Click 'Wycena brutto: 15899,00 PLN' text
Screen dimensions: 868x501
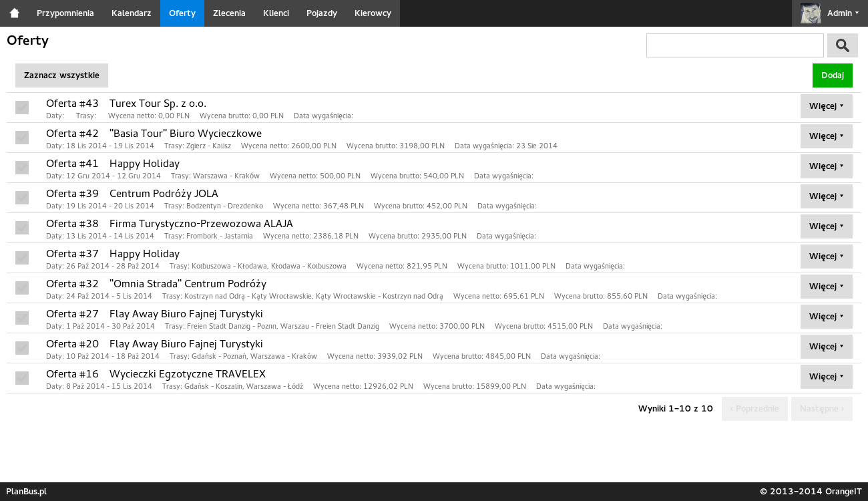[475, 386]
